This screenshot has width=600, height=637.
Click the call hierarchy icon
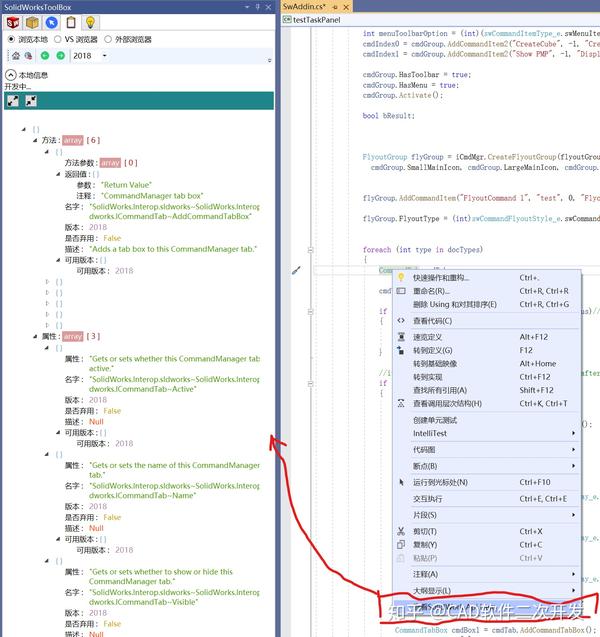coord(401,403)
